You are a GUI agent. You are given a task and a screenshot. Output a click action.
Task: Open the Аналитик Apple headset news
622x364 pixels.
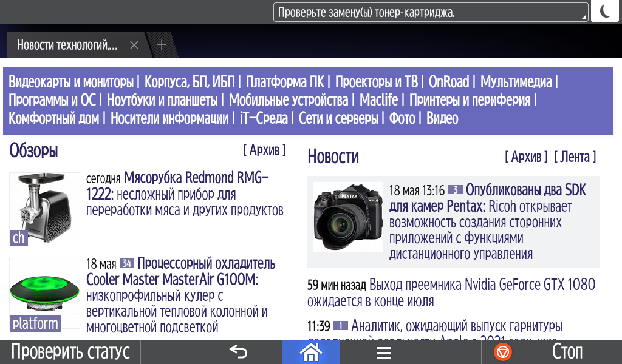[457, 326]
